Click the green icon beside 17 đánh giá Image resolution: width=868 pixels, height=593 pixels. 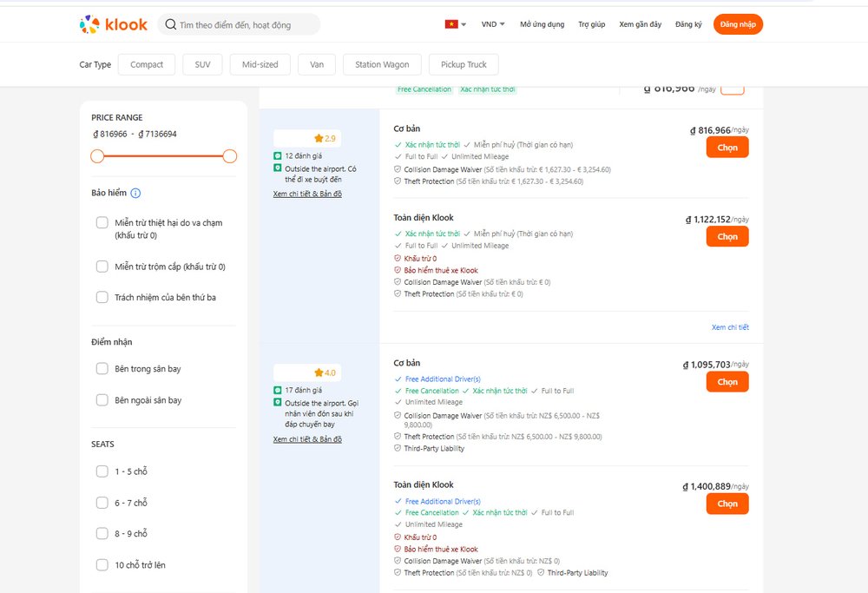[x=278, y=391]
